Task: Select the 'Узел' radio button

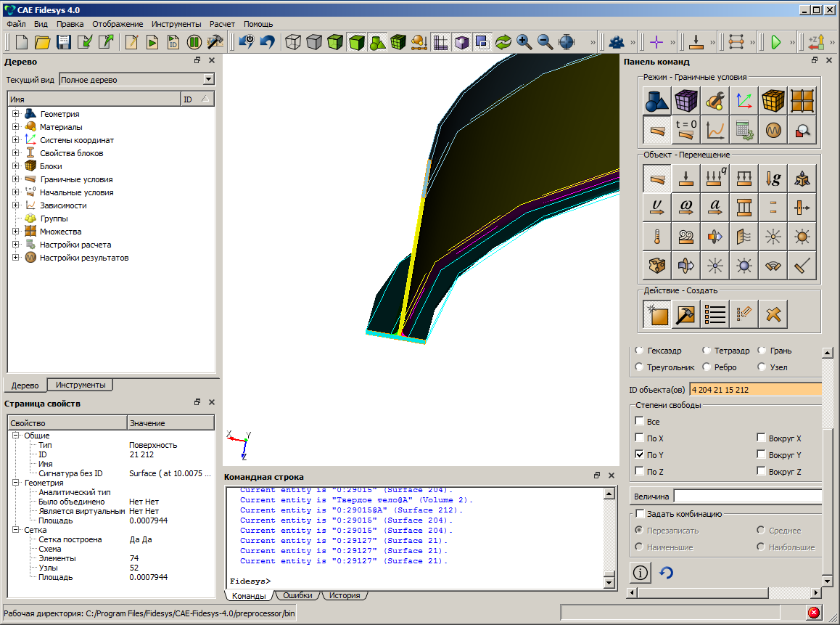Action: 761,367
